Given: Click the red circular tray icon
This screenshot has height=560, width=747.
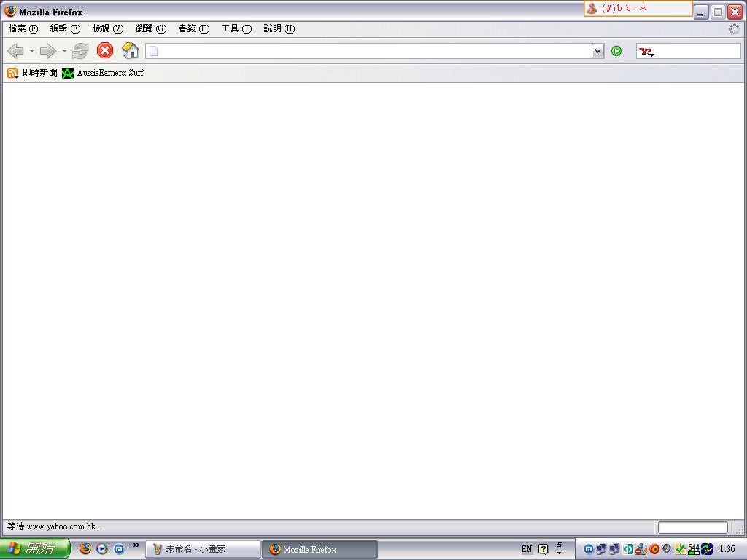Looking at the screenshot, I should click(x=654, y=549).
